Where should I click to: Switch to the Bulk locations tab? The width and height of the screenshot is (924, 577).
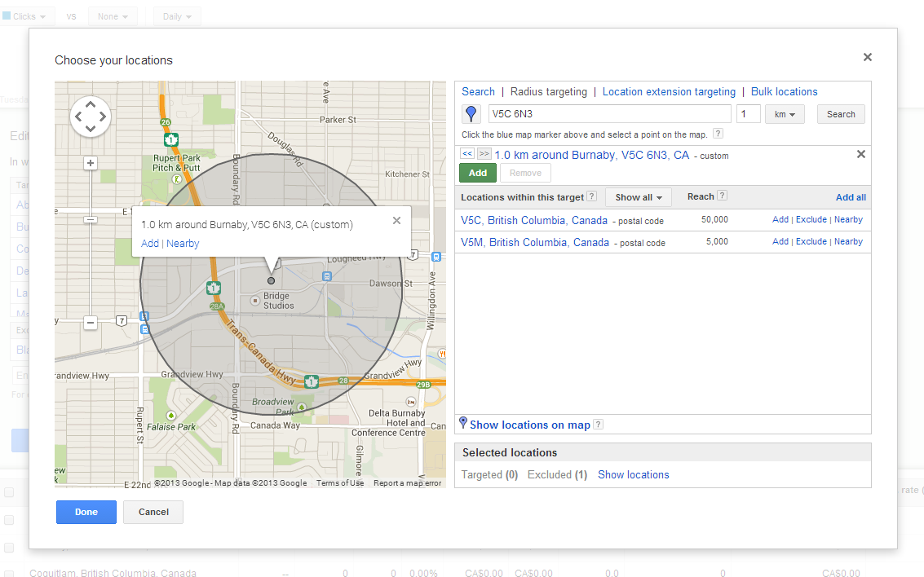[x=784, y=92]
